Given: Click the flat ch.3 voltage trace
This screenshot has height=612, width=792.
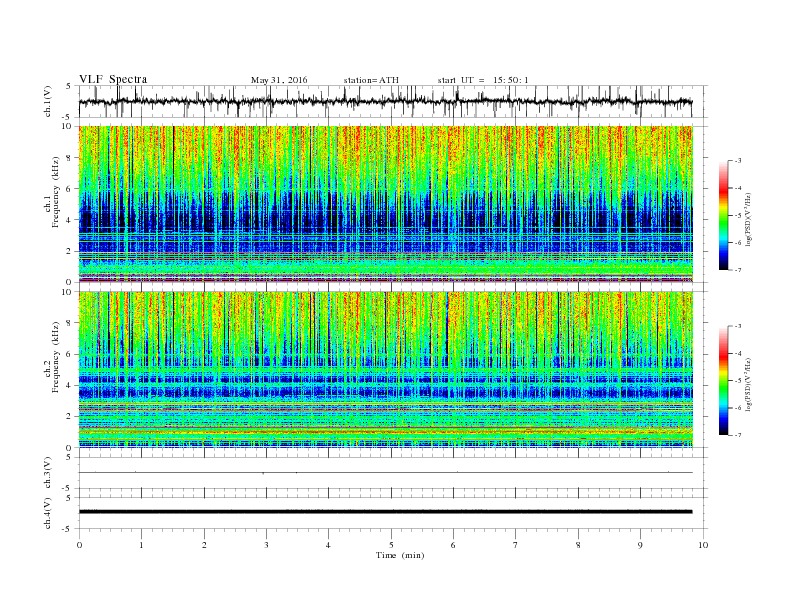Looking at the screenshot, I should 386,473.
